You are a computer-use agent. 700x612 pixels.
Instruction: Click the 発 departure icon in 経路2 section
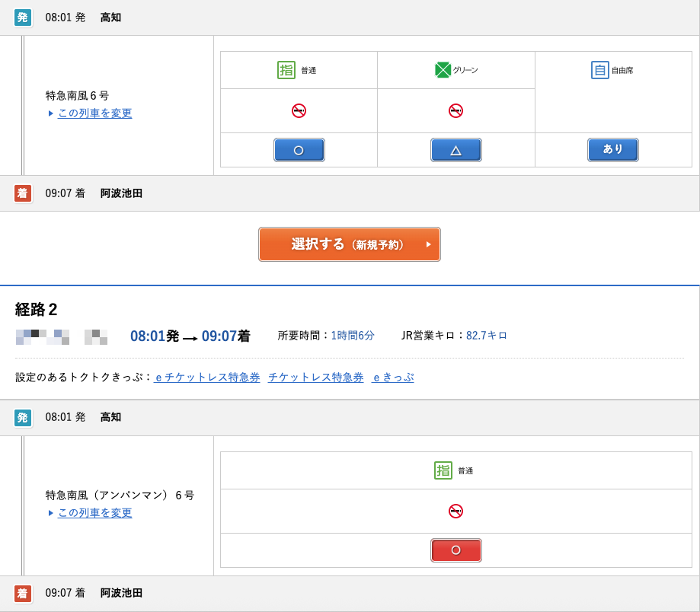click(23, 418)
